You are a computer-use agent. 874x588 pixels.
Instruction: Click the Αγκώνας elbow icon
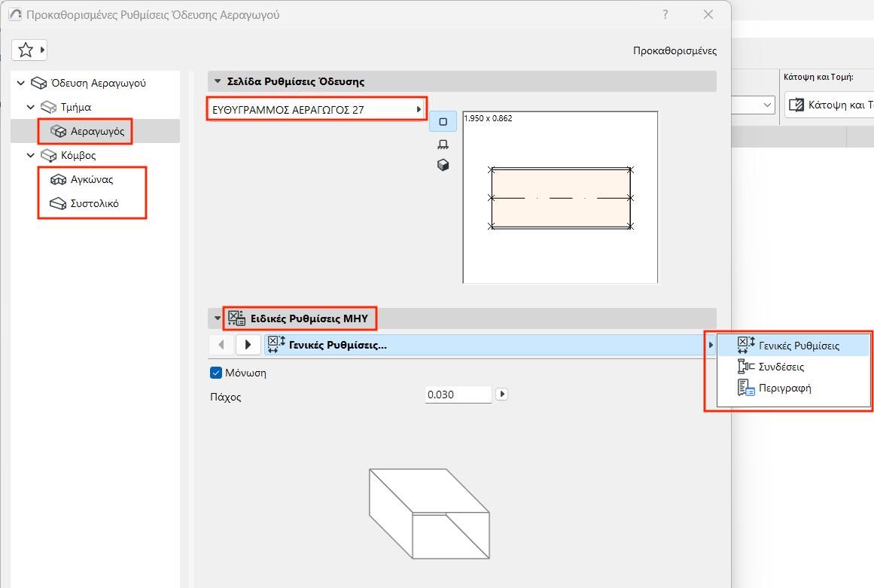point(59,179)
